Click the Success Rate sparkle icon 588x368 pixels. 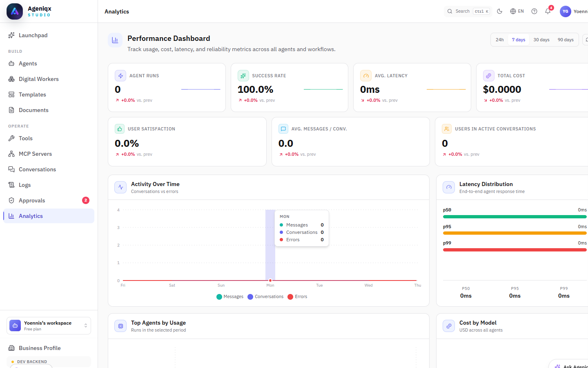(x=243, y=76)
